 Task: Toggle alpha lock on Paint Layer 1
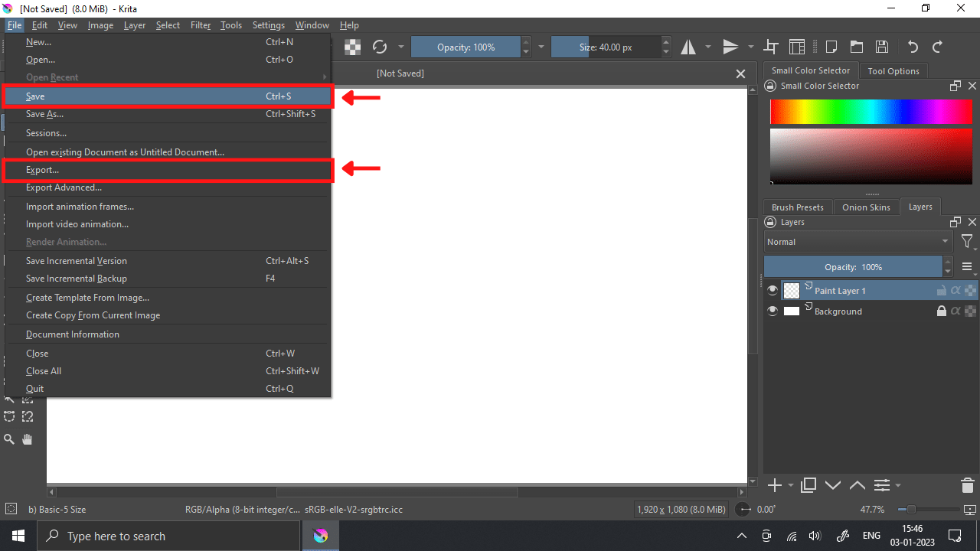tap(970, 291)
